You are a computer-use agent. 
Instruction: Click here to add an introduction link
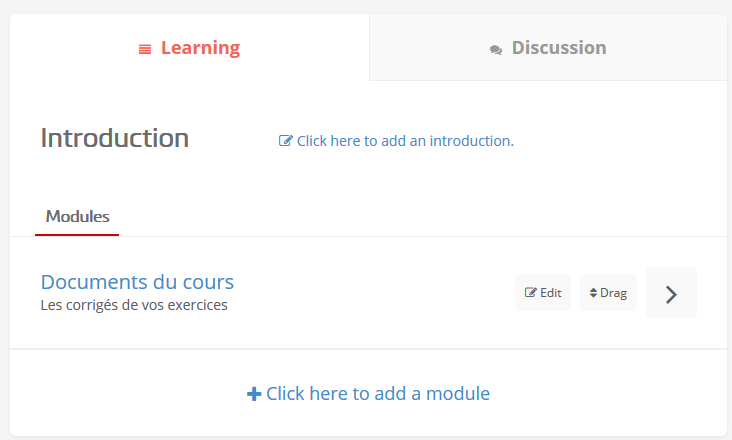(x=396, y=140)
